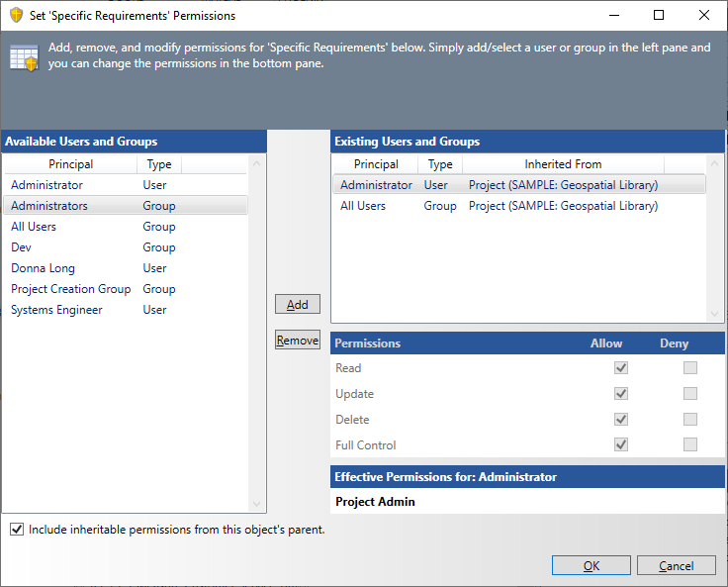Click the Cancel button
Viewport: 728px width, 587px height.
point(677,565)
